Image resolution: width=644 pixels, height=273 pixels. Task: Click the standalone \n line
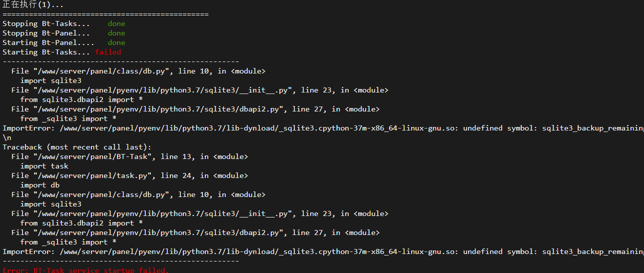(7, 137)
